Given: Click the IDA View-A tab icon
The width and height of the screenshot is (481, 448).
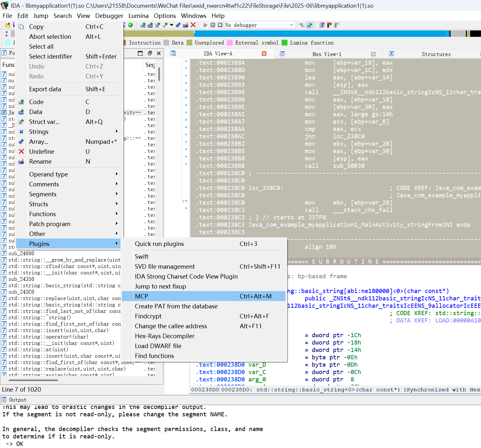Looking at the screenshot, I should (173, 53).
